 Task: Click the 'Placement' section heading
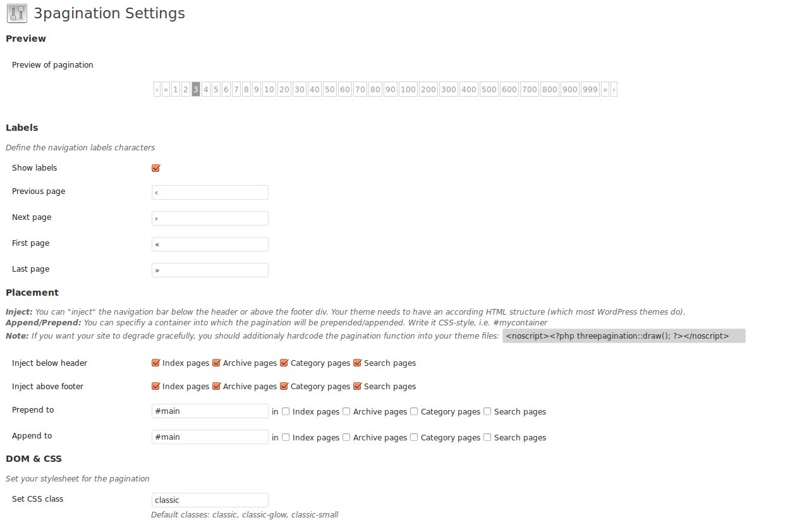coord(32,293)
